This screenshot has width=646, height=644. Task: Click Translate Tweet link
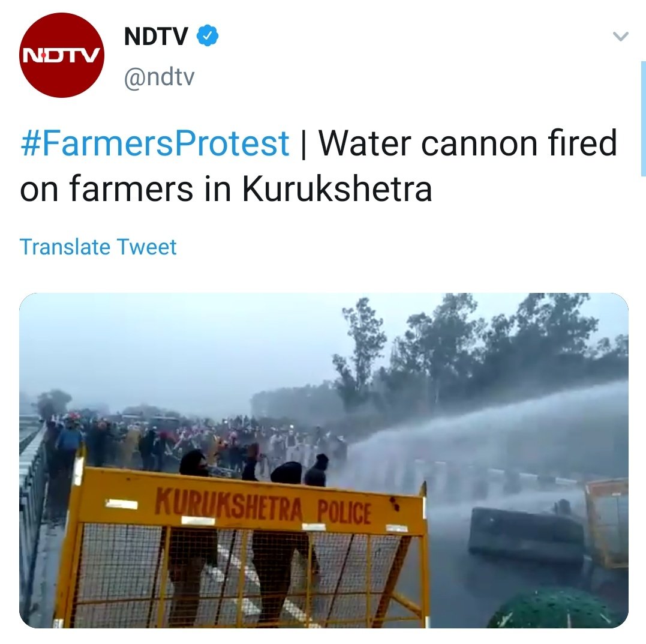click(x=98, y=247)
